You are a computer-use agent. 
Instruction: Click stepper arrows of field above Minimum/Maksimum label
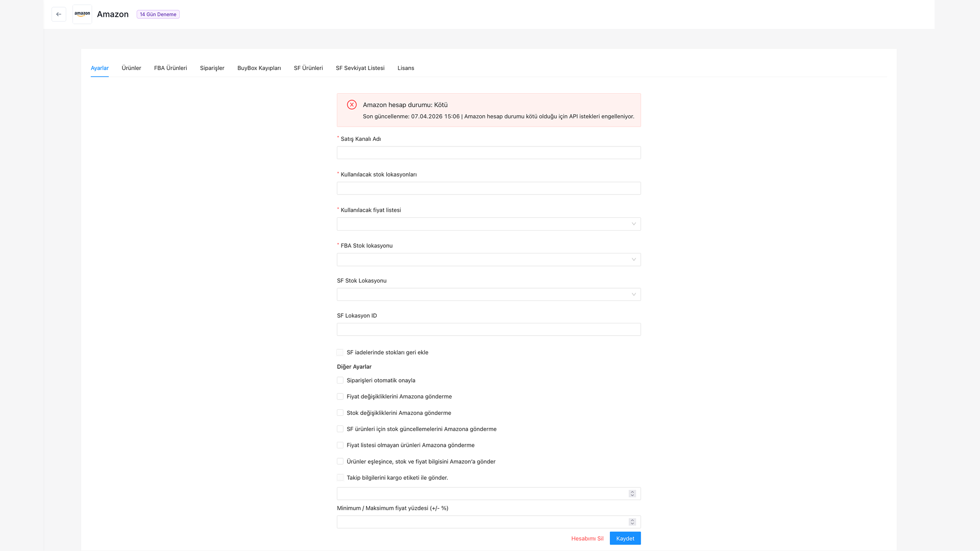632,493
